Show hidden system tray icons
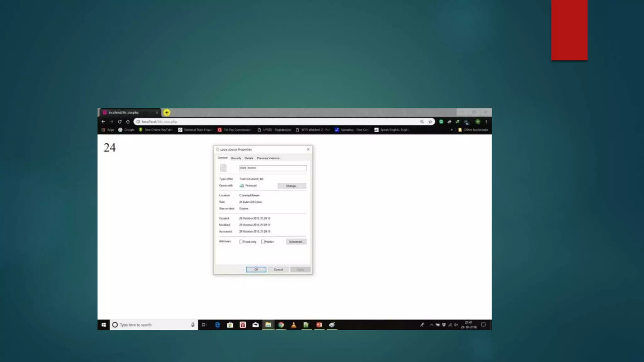The height and width of the screenshot is (362, 644). [x=431, y=325]
